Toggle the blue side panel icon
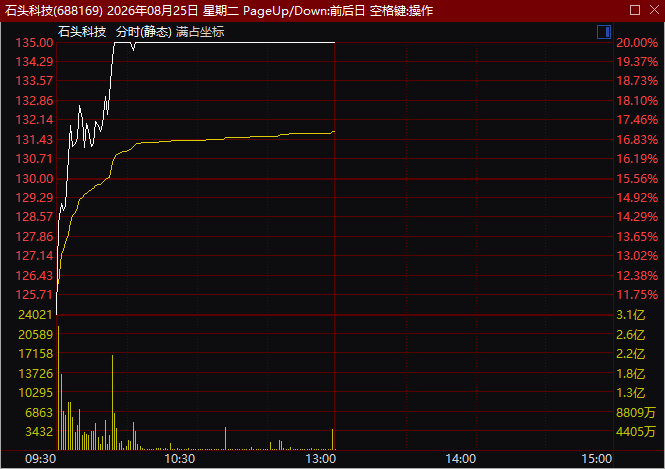 click(604, 32)
